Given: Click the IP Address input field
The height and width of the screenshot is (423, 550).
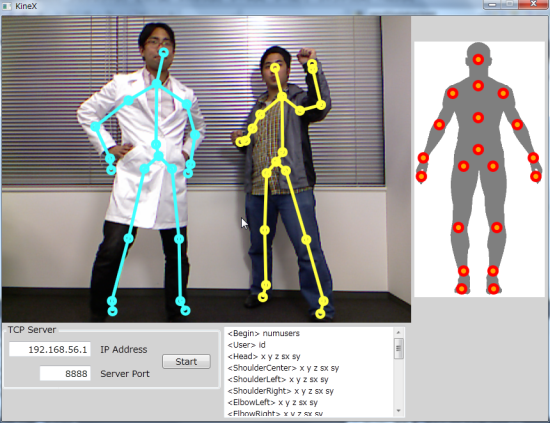Looking at the screenshot, I should coord(50,349).
